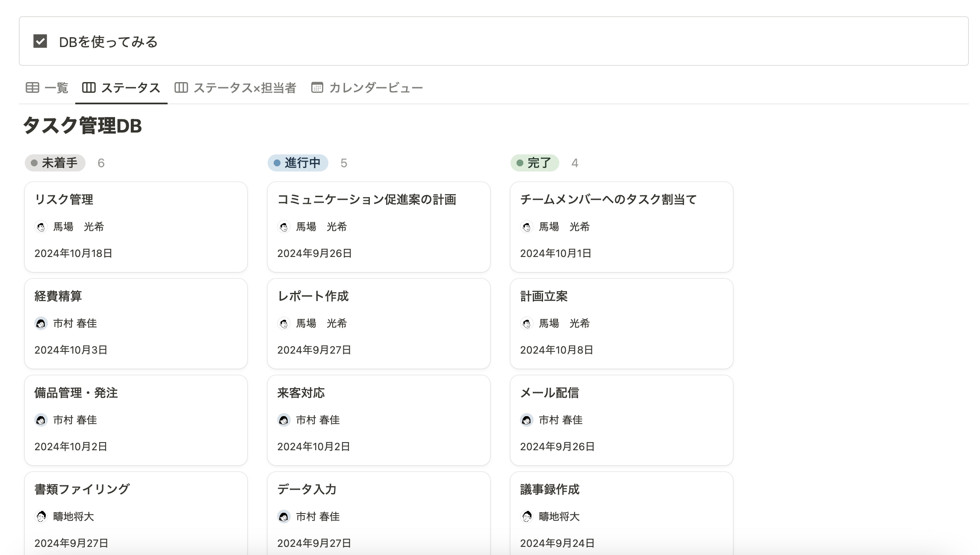Click date 2024年10月2日 on 来客対応 card
The width and height of the screenshot is (980, 555).
click(x=313, y=446)
